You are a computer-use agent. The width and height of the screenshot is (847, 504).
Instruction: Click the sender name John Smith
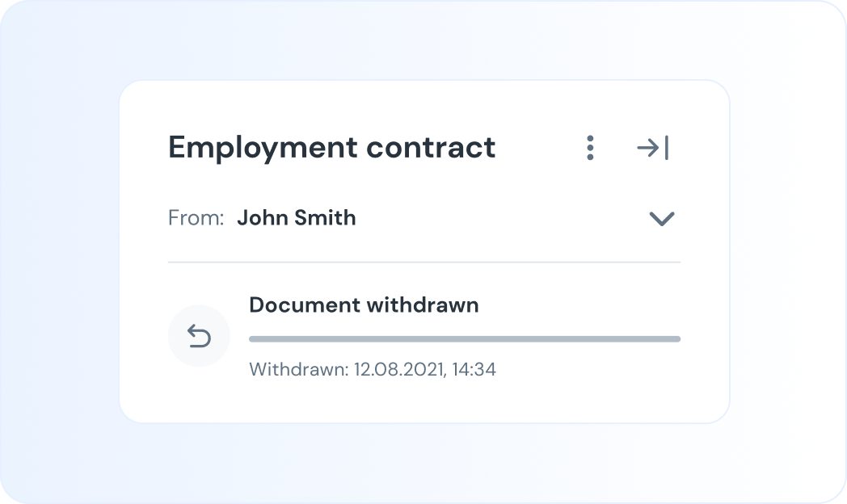pos(297,218)
